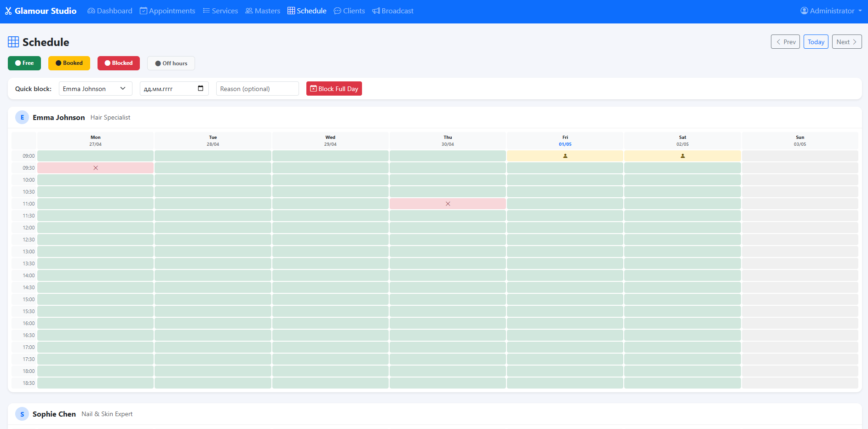Unblock the Monday 09:30 blocked slot
The height and width of the screenshot is (429, 868).
pyautogui.click(x=96, y=168)
